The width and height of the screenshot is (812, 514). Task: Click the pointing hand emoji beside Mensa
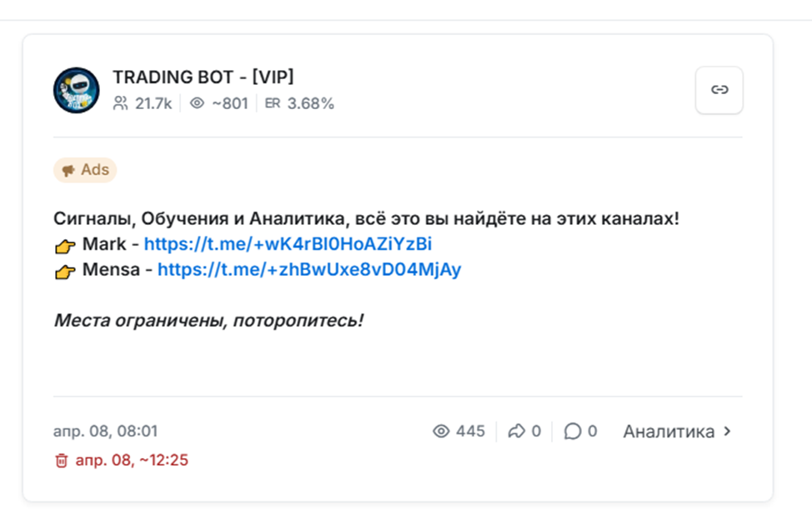pos(65,271)
